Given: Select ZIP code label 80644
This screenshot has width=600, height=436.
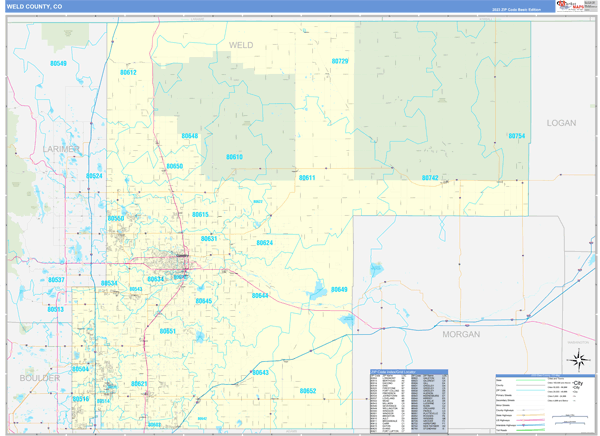Looking at the screenshot, I should 260,296.
